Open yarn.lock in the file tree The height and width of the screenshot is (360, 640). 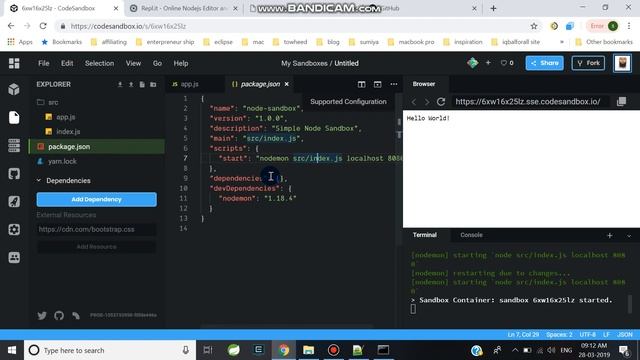62,161
